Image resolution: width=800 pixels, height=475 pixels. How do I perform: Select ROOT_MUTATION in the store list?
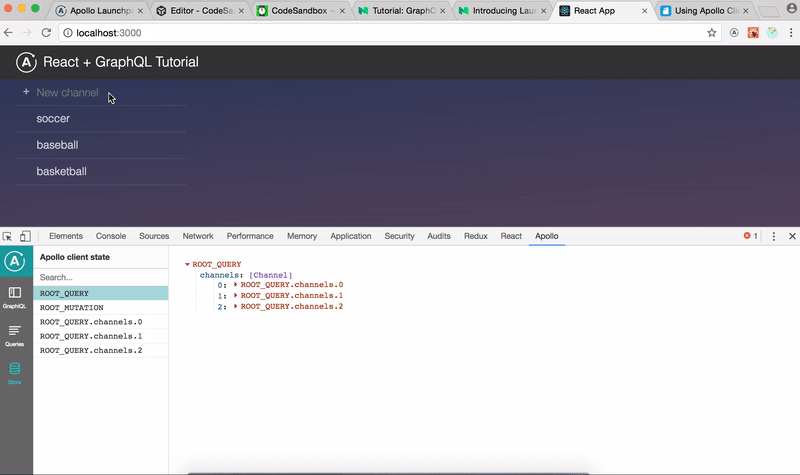click(x=101, y=308)
